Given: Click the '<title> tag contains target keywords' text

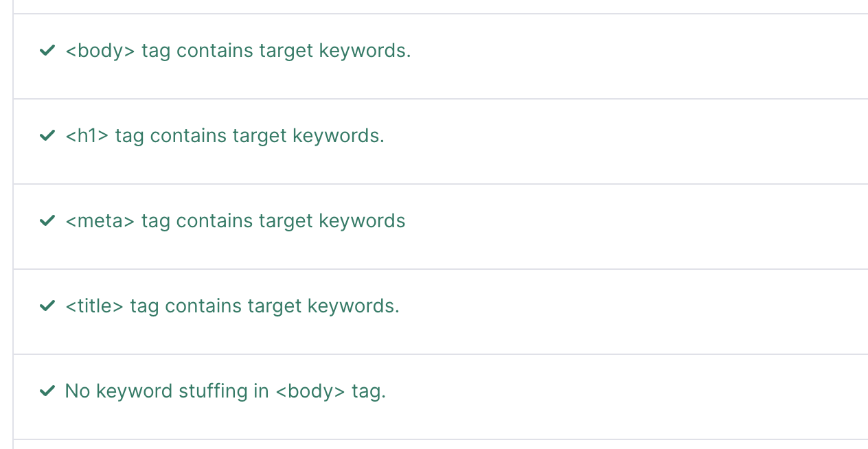Looking at the screenshot, I should (232, 306).
